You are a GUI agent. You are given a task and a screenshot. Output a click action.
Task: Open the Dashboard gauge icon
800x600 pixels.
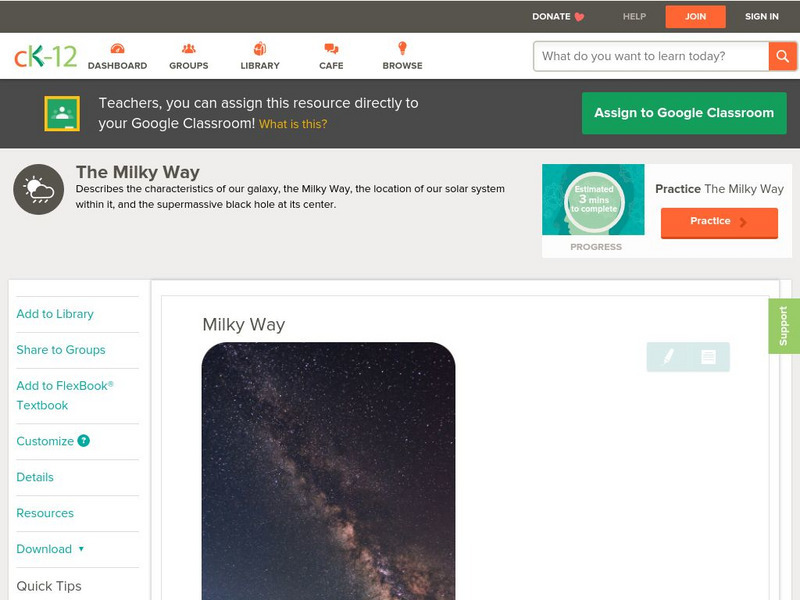117,48
